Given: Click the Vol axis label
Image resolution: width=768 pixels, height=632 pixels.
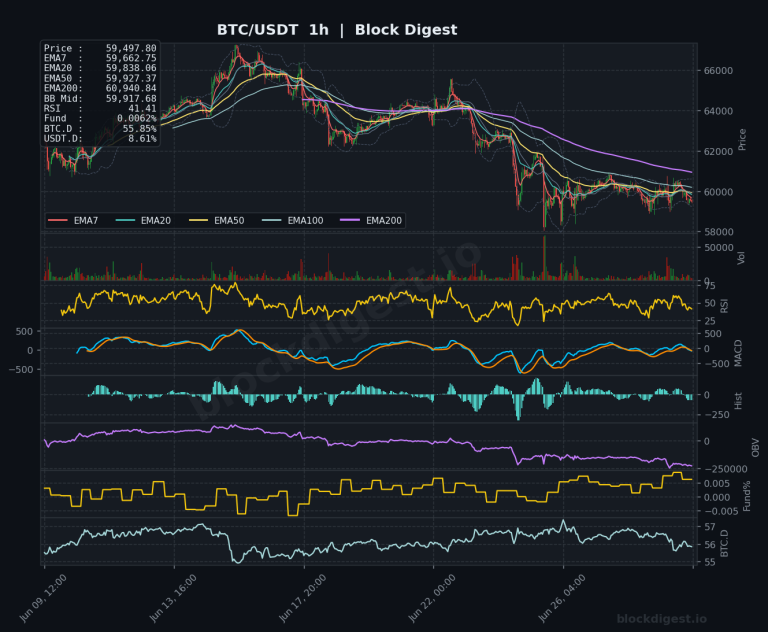Looking at the screenshot, I should 741,258.
